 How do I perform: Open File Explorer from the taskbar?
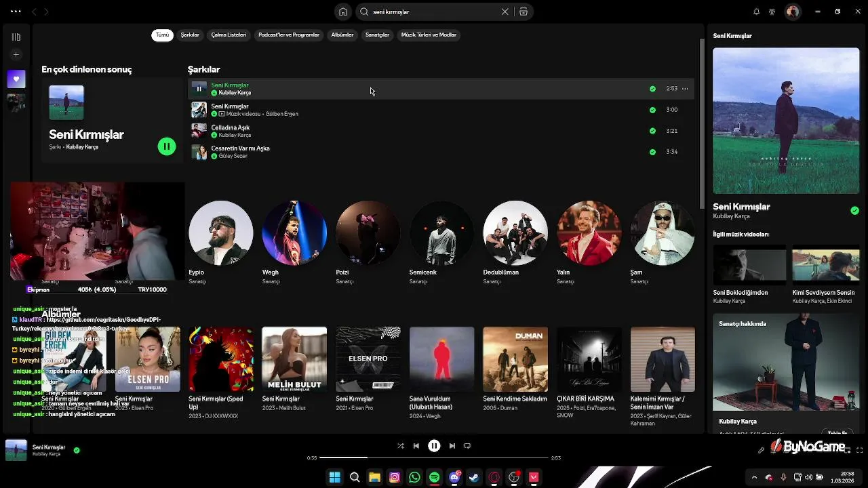pos(374,477)
